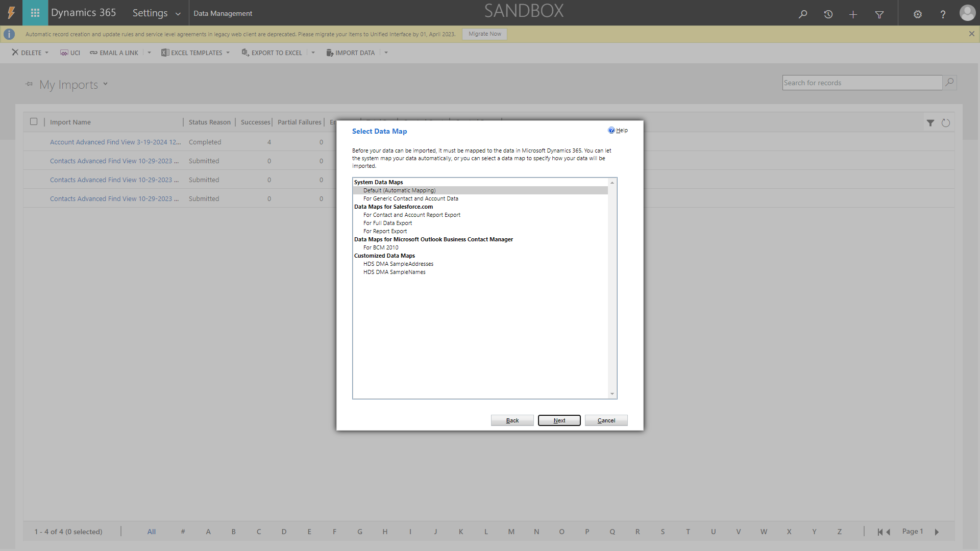Sort by Partial Failures column header
Viewport: 980px width, 551px height.
coord(300,122)
